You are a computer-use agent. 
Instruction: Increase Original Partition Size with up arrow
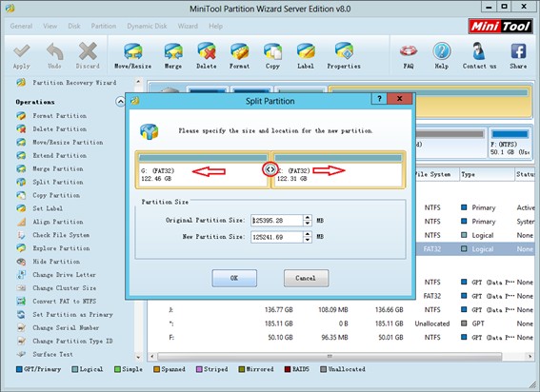coord(308,218)
